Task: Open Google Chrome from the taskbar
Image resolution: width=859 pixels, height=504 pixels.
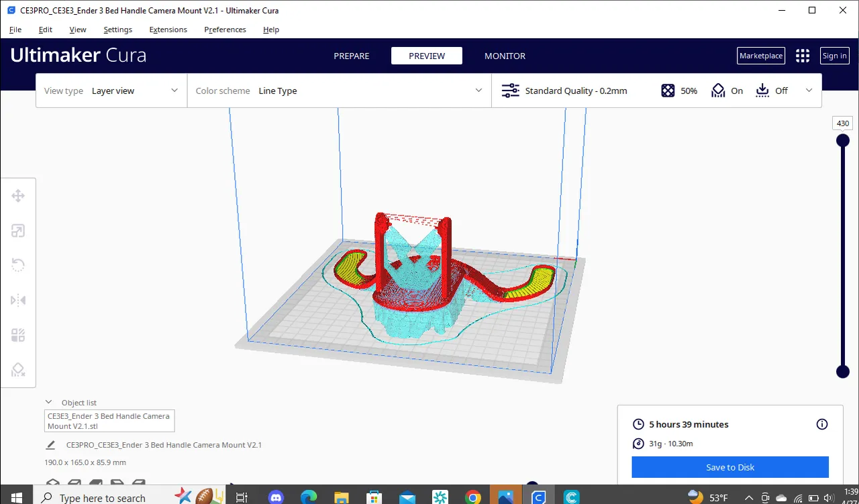Action: [x=473, y=497]
